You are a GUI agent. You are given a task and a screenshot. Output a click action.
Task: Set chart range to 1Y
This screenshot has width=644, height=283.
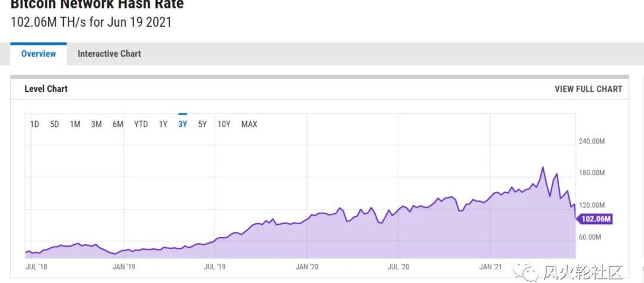pos(163,124)
